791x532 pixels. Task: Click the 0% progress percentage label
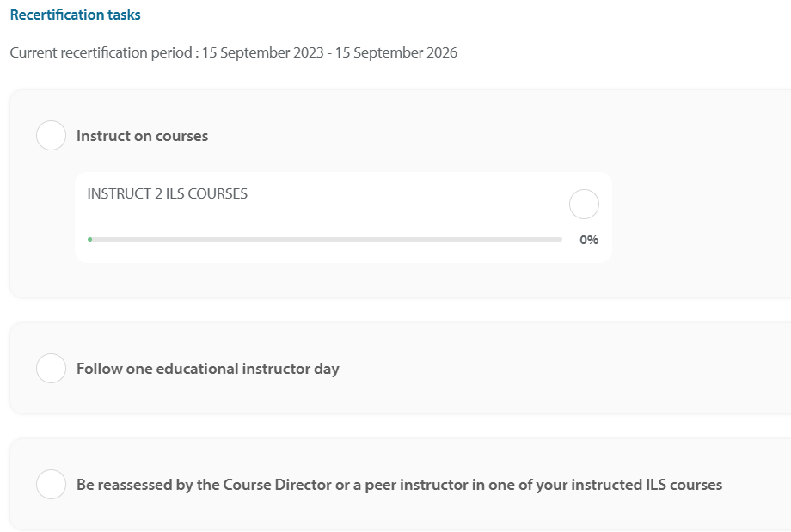[589, 240]
